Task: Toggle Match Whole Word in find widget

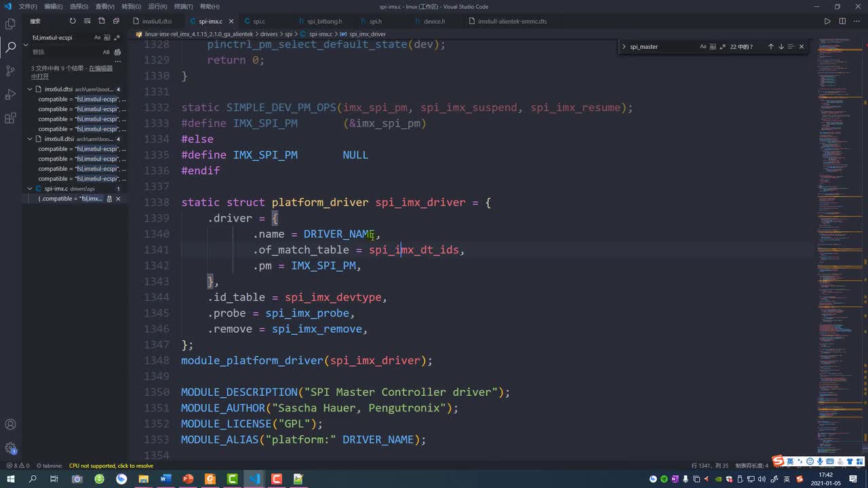Action: pos(713,47)
